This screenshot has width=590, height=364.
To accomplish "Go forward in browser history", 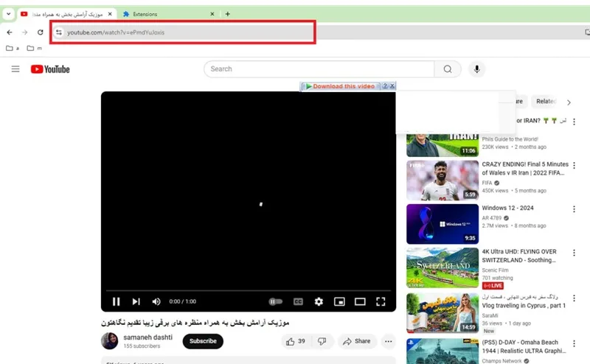I will (25, 32).
